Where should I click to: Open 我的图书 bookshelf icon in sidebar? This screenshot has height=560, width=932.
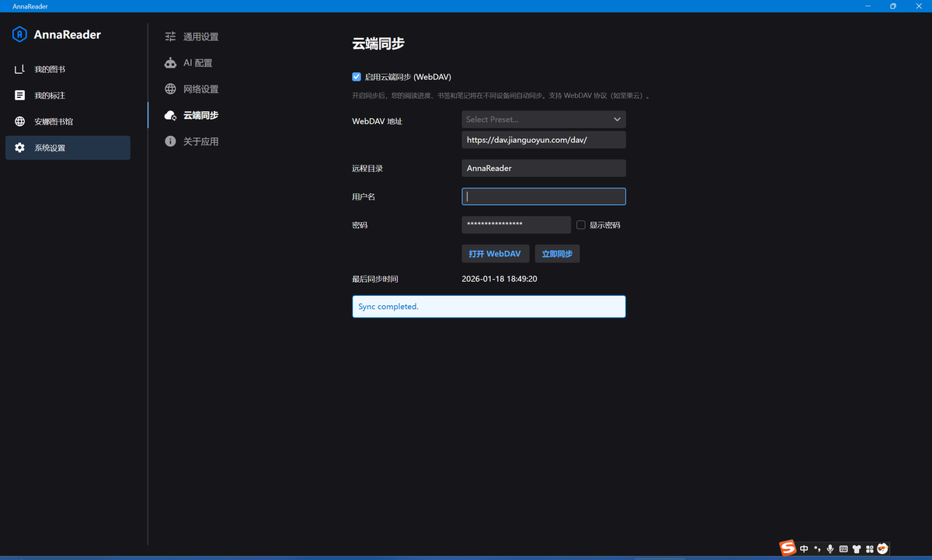[x=19, y=69]
